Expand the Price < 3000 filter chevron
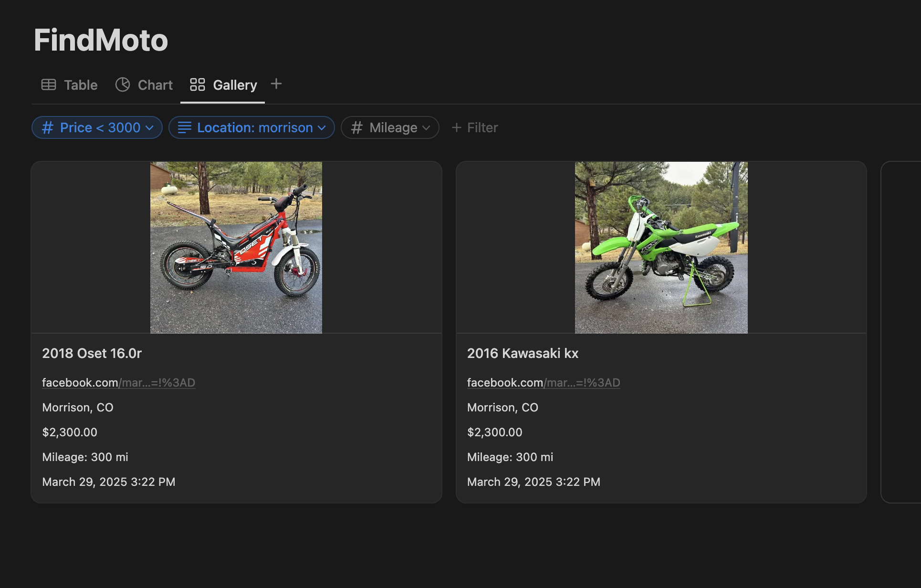This screenshot has height=588, width=921. pos(149,128)
